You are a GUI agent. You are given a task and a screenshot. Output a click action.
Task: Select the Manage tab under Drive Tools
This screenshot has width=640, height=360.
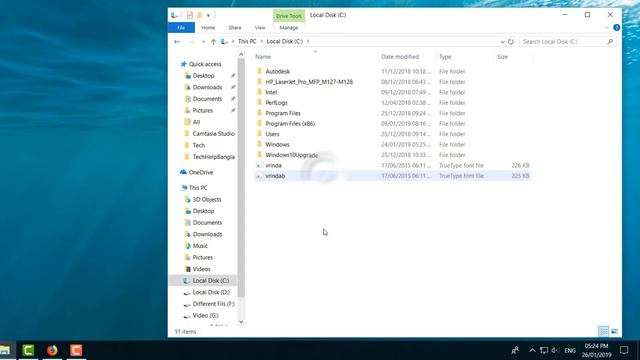point(289,28)
